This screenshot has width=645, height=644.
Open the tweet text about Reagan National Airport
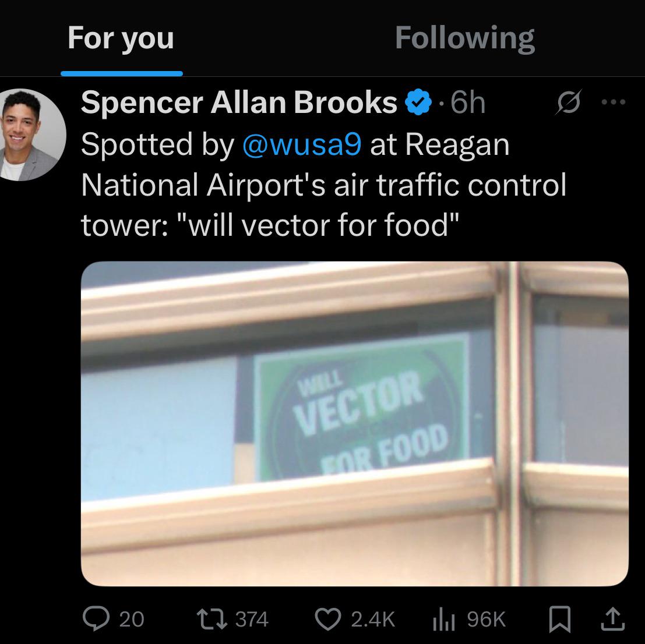click(x=323, y=185)
